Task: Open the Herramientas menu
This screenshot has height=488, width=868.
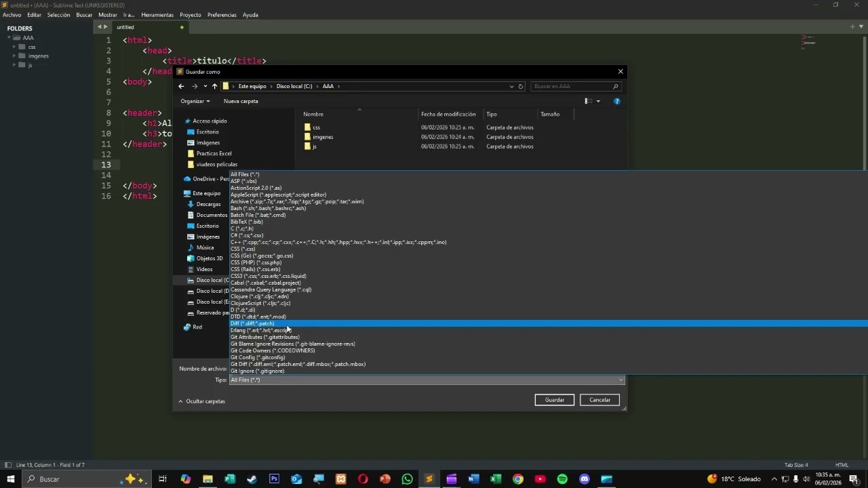Action: 157,15
